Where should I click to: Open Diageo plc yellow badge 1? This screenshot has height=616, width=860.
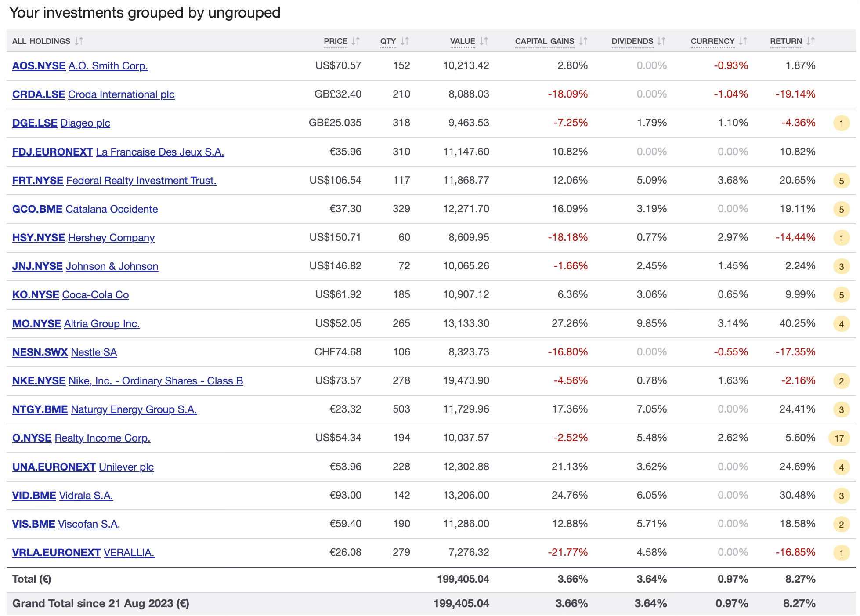click(841, 123)
